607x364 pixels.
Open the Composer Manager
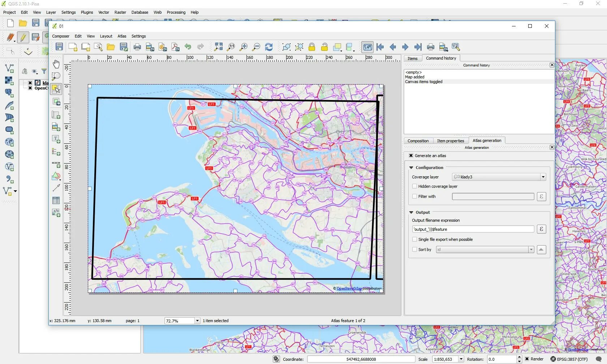click(x=98, y=47)
